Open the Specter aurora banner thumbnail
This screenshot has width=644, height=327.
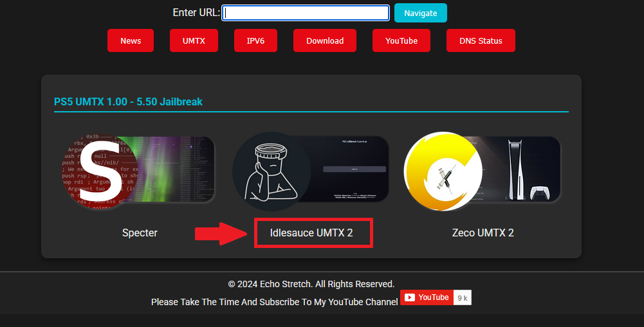[177, 170]
